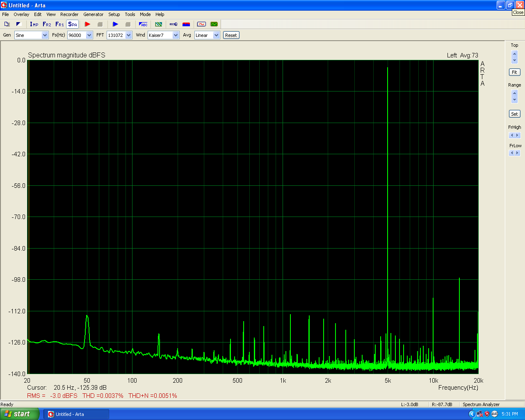Viewport: 525px width, 420px height.
Task: Open the File menu
Action: coord(5,14)
